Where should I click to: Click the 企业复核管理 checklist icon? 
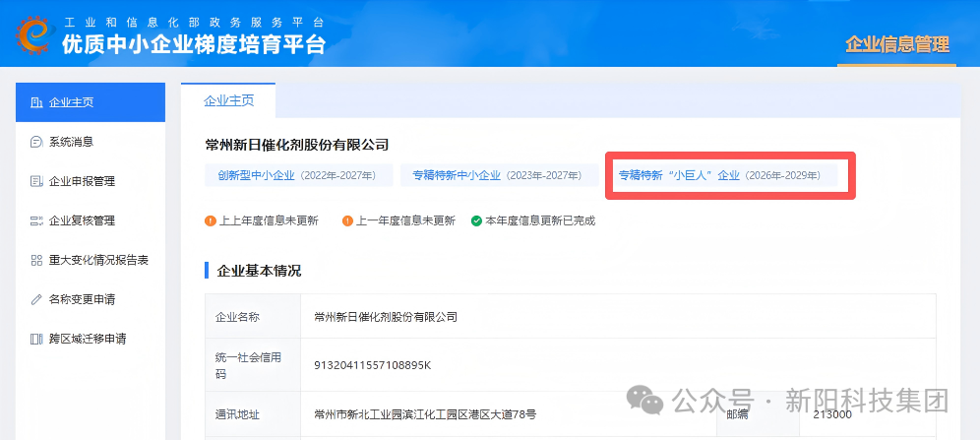click(x=36, y=220)
